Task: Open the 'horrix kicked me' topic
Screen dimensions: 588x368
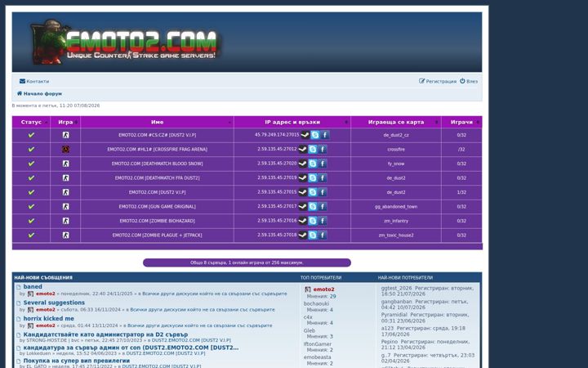Action: pos(49,318)
